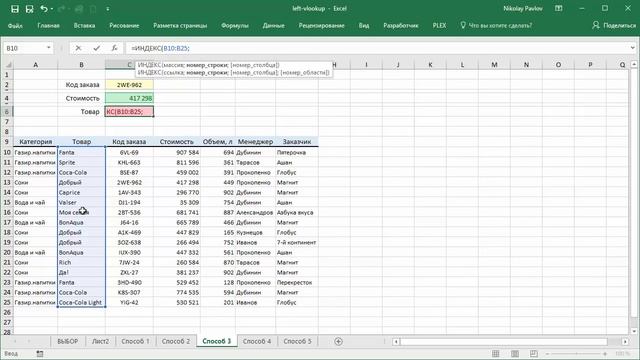640x360 pixels.
Task: Click the Код заказа header in row 9
Action: pyautogui.click(x=129, y=142)
